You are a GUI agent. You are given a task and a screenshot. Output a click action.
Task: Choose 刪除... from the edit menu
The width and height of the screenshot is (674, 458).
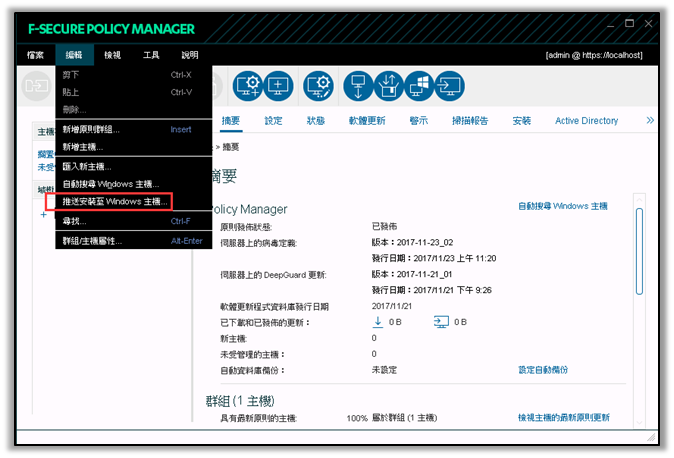click(x=134, y=109)
